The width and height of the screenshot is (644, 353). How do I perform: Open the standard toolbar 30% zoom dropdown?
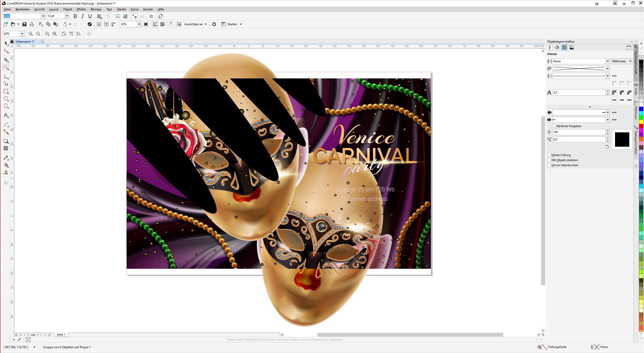pyautogui.click(x=139, y=24)
